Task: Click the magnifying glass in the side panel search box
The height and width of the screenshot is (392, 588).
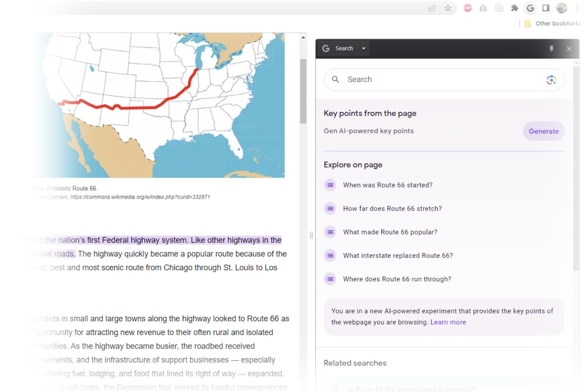Action: point(336,79)
